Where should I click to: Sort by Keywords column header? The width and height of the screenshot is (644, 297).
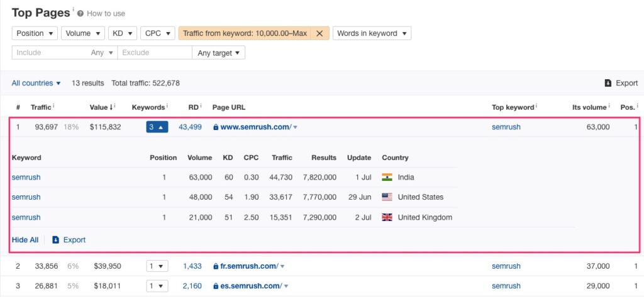(150, 107)
